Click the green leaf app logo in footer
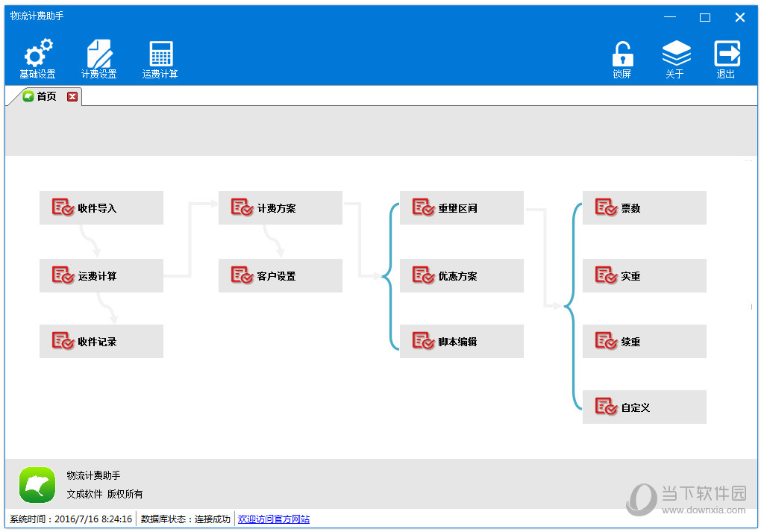This screenshot has width=764, height=532. 37,485
